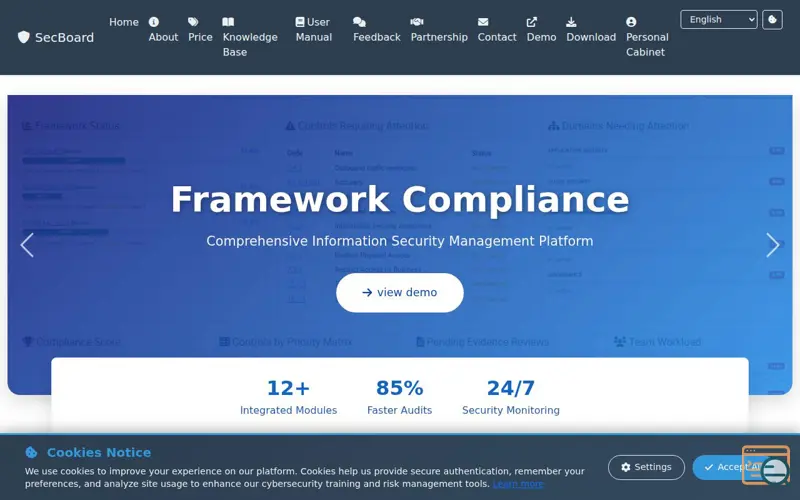Open Personal Cabinet user icon

click(631, 22)
